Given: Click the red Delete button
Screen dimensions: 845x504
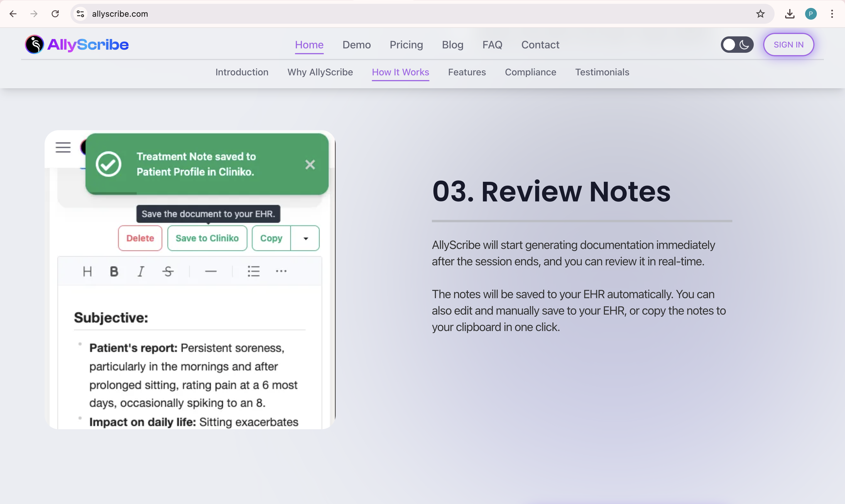Looking at the screenshot, I should tap(140, 238).
